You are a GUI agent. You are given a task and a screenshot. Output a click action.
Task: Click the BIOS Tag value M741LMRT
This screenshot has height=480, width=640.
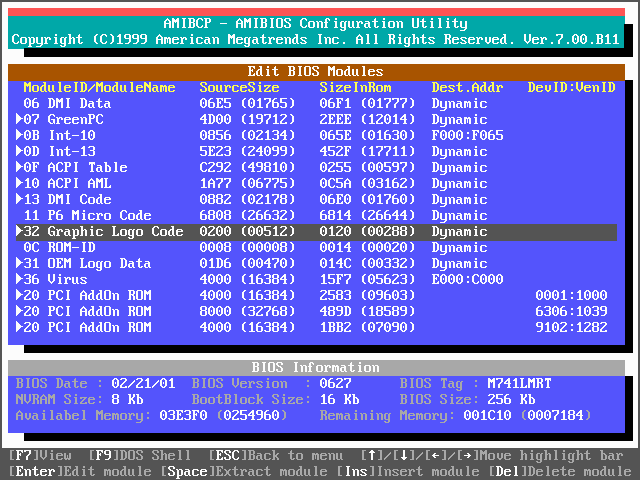(x=519, y=383)
